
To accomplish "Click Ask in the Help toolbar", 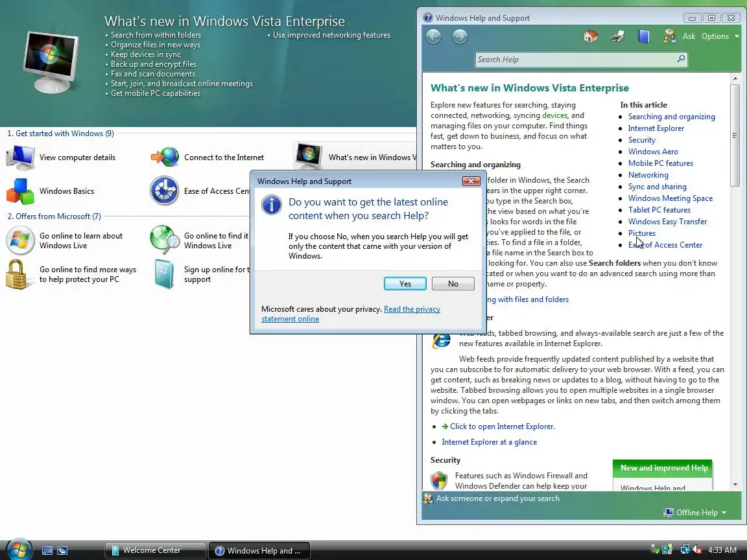I will 689,36.
